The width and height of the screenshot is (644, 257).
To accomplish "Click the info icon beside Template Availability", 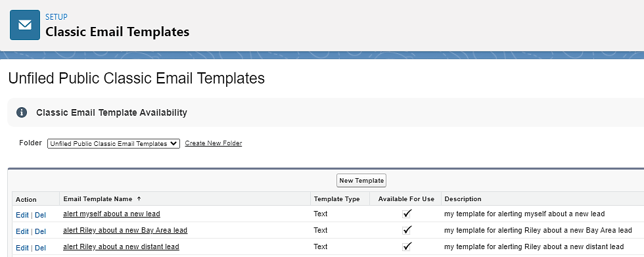I will [21, 112].
